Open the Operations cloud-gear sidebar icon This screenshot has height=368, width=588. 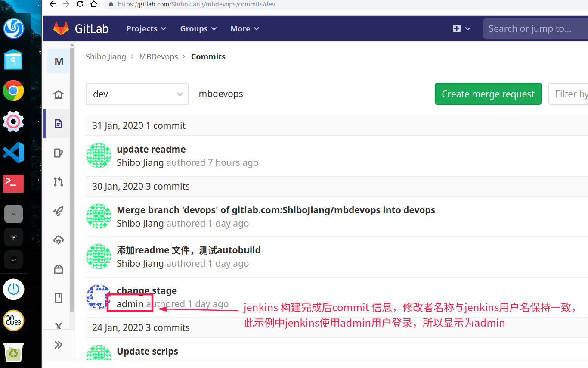[59, 240]
